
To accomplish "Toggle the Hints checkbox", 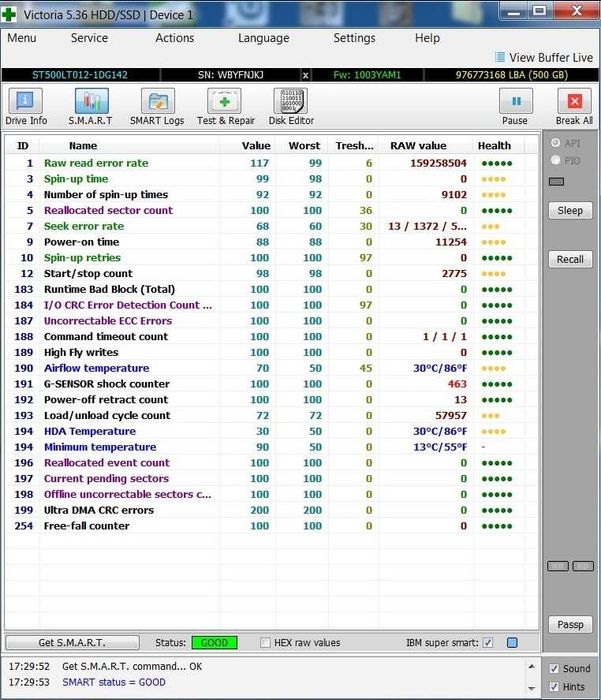I will 554,687.
